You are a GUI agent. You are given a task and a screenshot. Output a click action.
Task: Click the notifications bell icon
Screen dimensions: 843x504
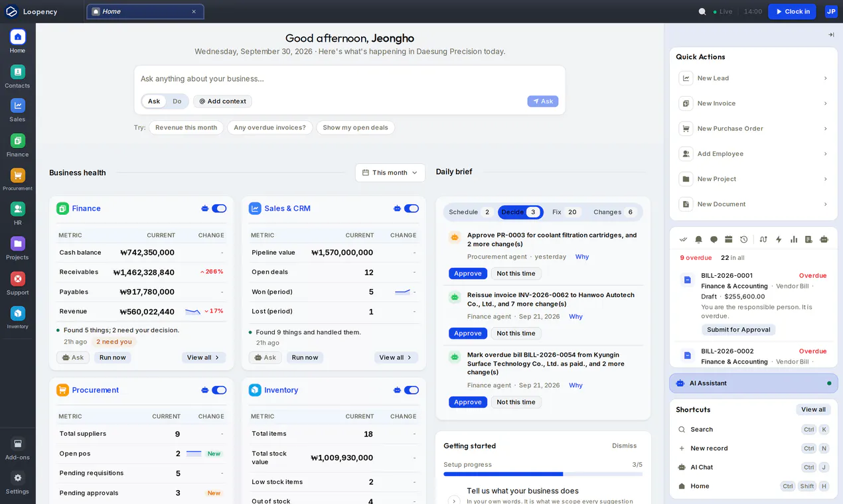point(698,239)
